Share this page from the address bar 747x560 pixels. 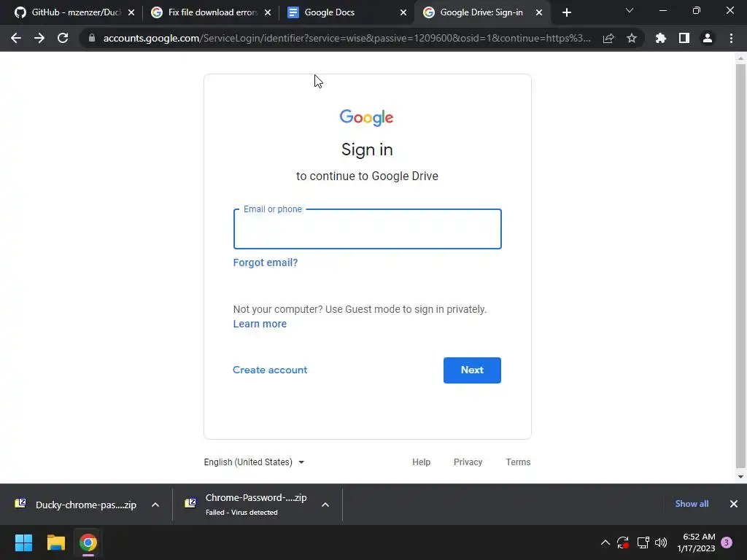coord(608,38)
